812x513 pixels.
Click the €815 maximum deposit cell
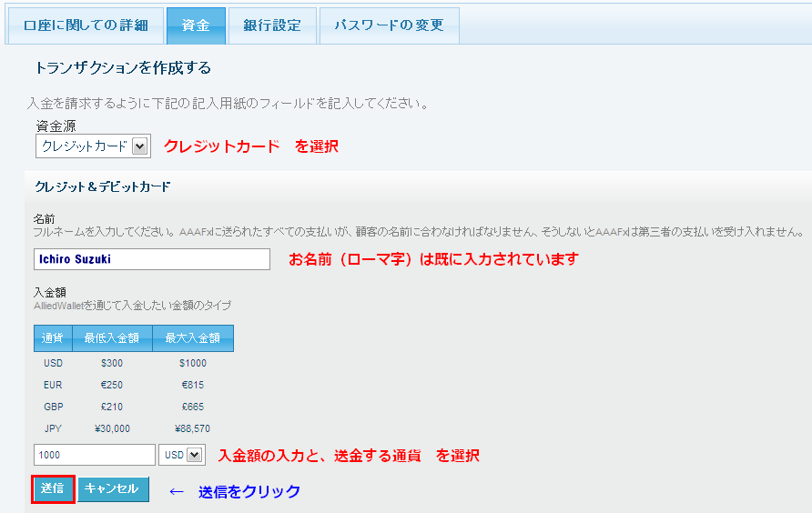(193, 385)
